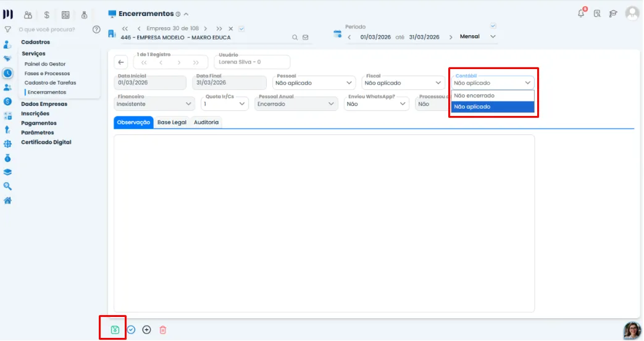
Task: Click the money bag icon in top toolbar
Action: [84, 15]
